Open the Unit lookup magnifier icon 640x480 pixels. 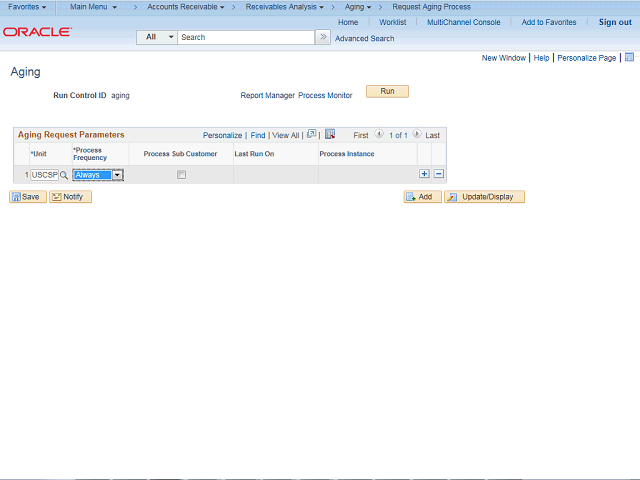pyautogui.click(x=64, y=175)
